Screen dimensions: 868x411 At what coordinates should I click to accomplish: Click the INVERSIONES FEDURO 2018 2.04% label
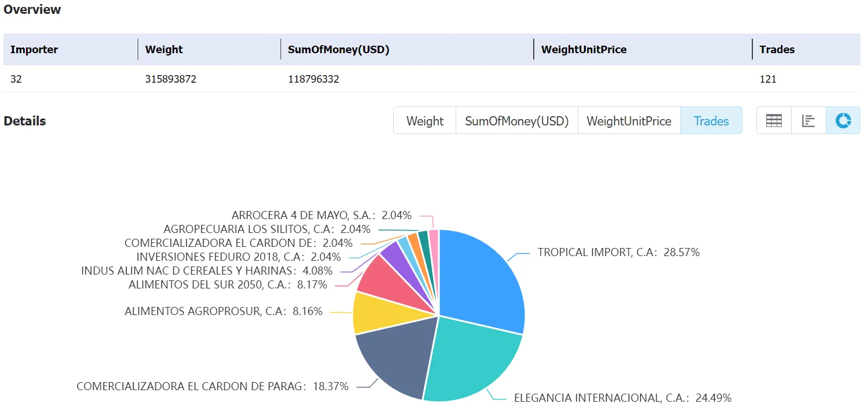point(239,257)
